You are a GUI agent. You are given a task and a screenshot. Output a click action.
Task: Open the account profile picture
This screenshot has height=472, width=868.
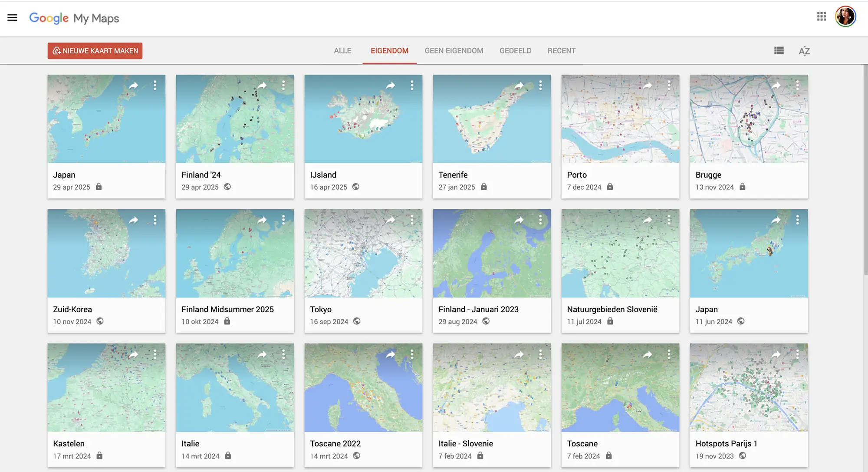pos(845,17)
